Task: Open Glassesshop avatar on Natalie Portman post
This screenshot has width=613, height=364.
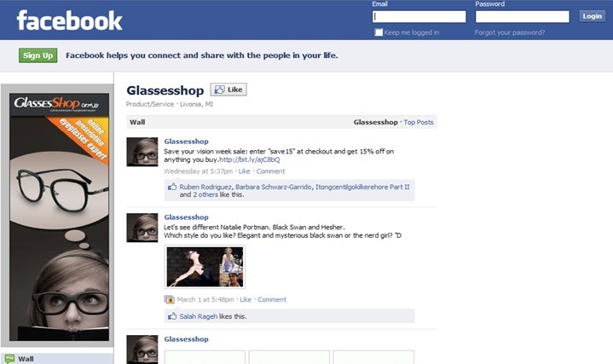Action: 142,228
